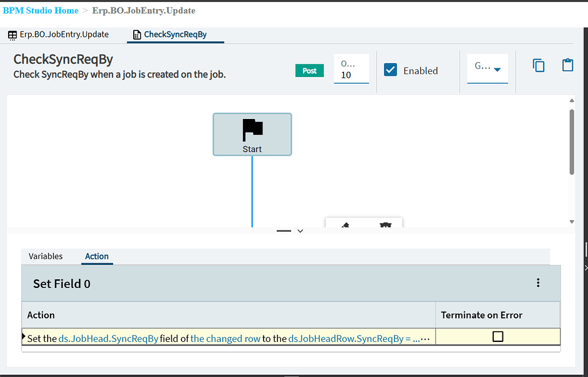Image resolution: width=588 pixels, height=377 pixels.
Task: Click the Paste clipboard icon
Action: coord(567,66)
